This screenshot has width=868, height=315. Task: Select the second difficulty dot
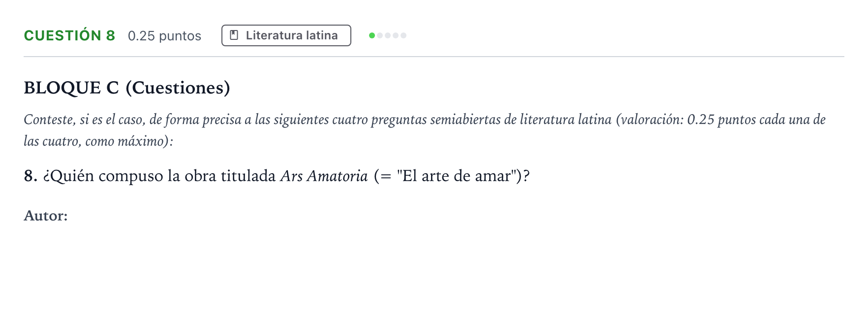pyautogui.click(x=380, y=35)
